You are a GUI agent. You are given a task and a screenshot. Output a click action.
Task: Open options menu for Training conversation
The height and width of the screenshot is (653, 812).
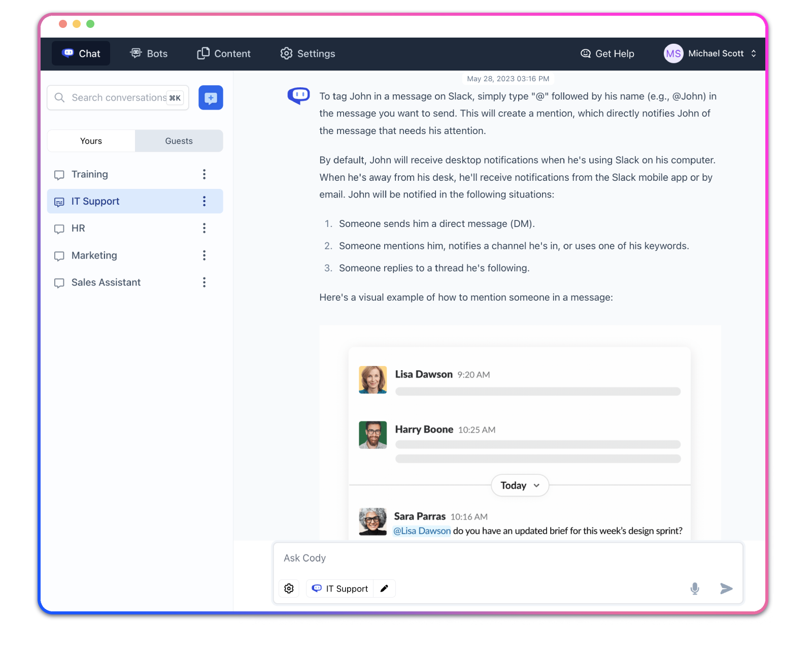[x=204, y=174]
